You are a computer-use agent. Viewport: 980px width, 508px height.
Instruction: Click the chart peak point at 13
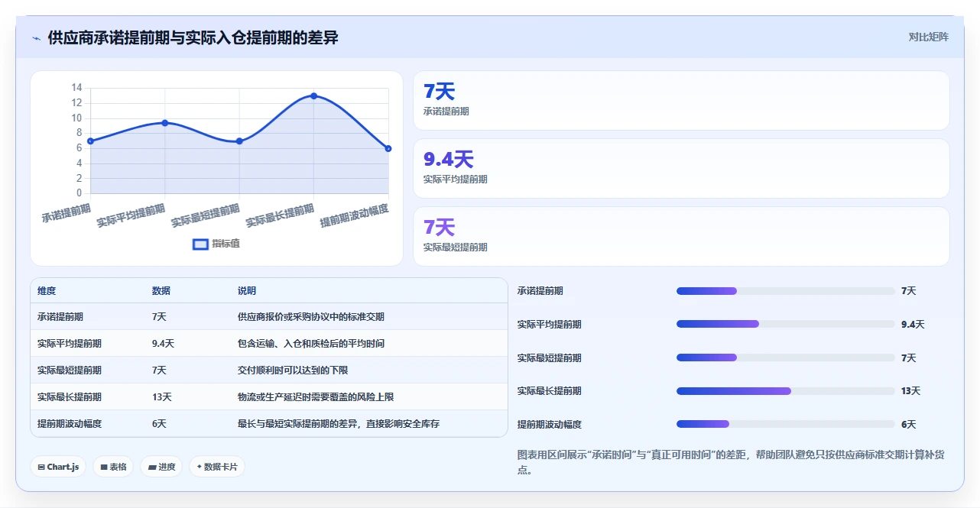(x=313, y=96)
